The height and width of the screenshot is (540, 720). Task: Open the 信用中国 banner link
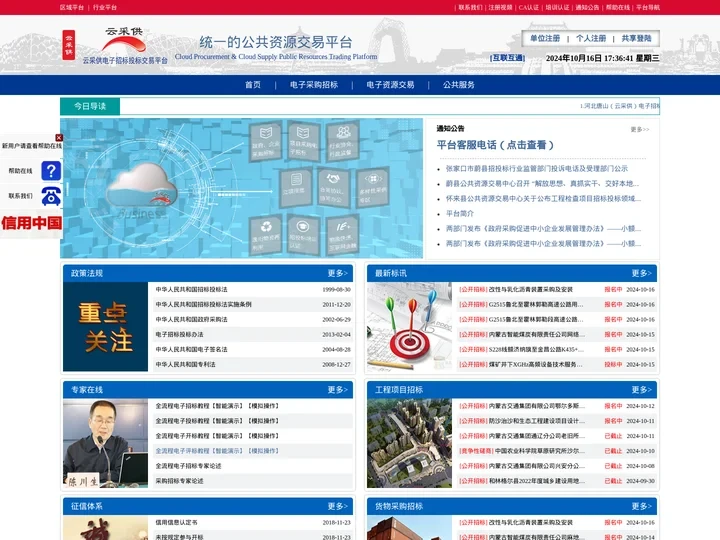coord(31,223)
